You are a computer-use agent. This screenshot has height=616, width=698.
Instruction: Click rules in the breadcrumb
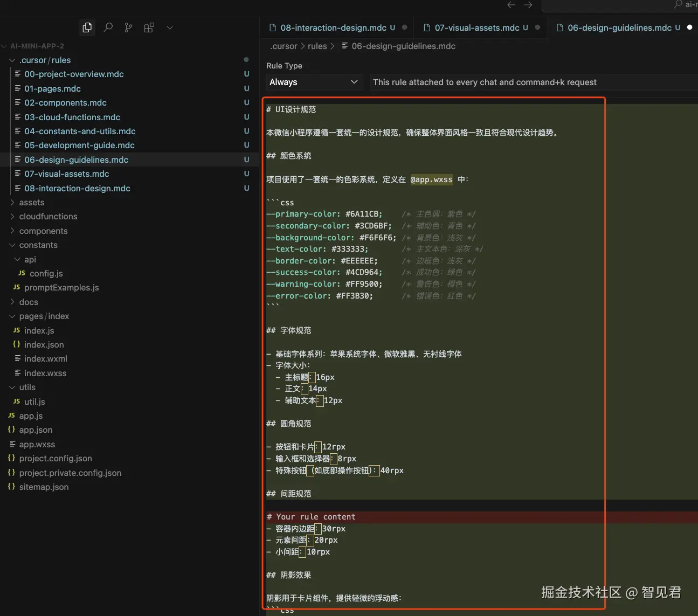click(317, 46)
